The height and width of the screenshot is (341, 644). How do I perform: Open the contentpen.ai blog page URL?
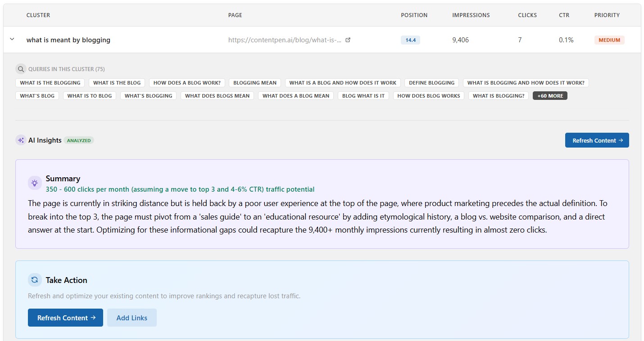coord(285,40)
